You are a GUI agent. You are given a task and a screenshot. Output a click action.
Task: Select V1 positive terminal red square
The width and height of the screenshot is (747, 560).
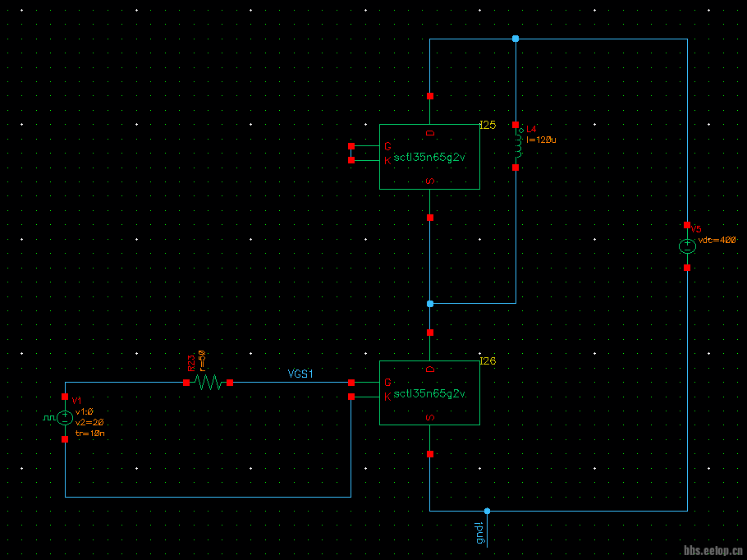[65, 397]
